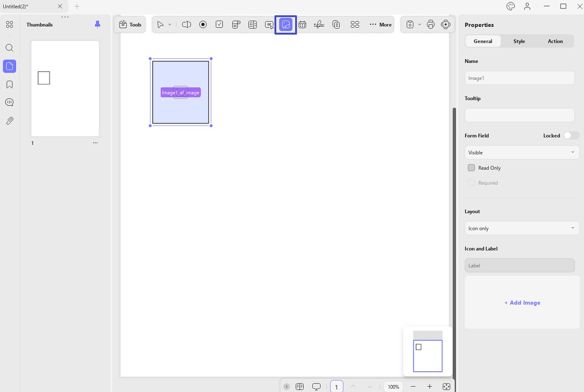Click the Label input field
Viewport: 584px width, 392px height.
(520, 265)
